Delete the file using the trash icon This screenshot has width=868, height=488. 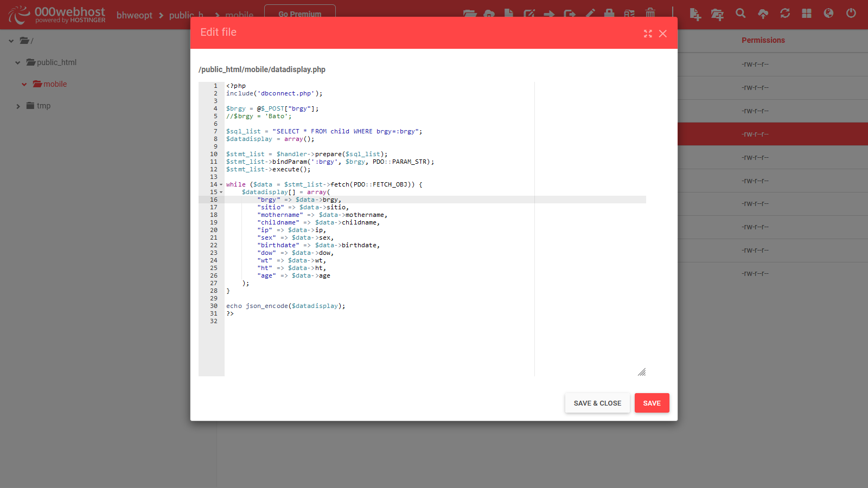650,14
